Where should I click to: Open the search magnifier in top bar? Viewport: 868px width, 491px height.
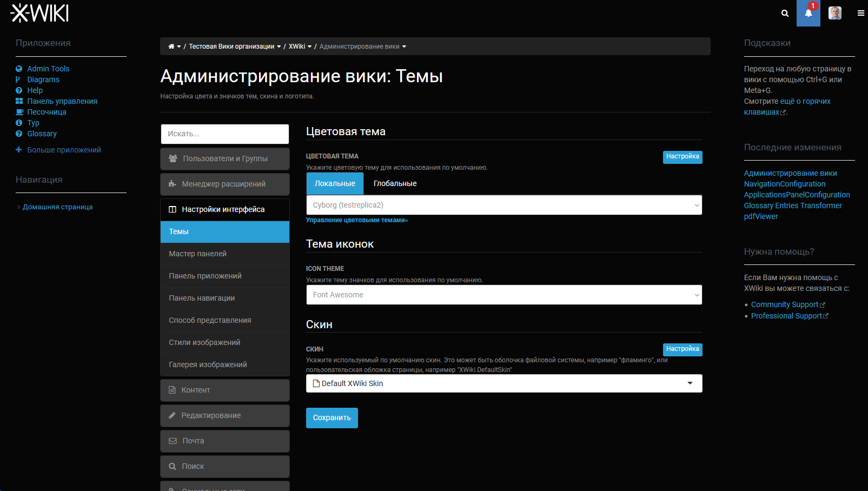(x=785, y=14)
